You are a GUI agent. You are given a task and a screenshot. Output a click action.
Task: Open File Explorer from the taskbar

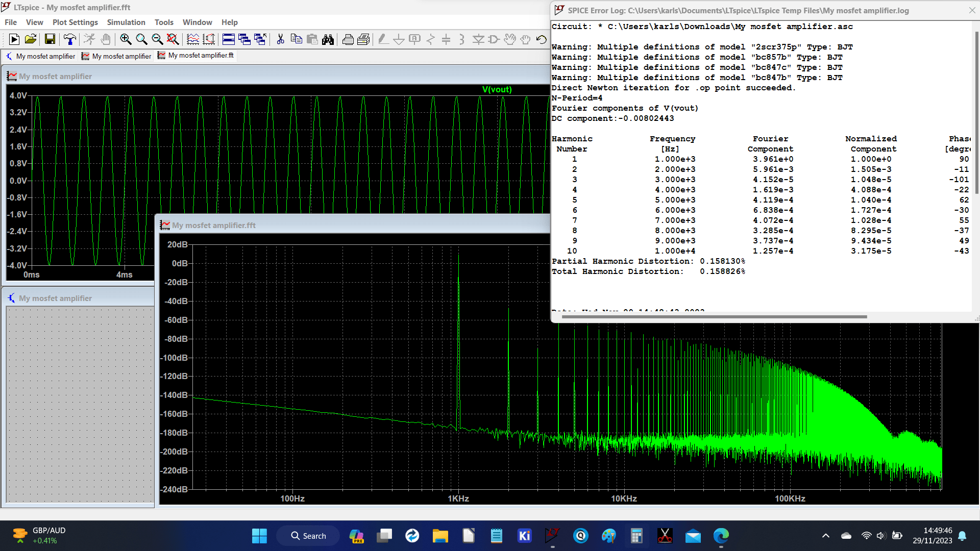440,536
